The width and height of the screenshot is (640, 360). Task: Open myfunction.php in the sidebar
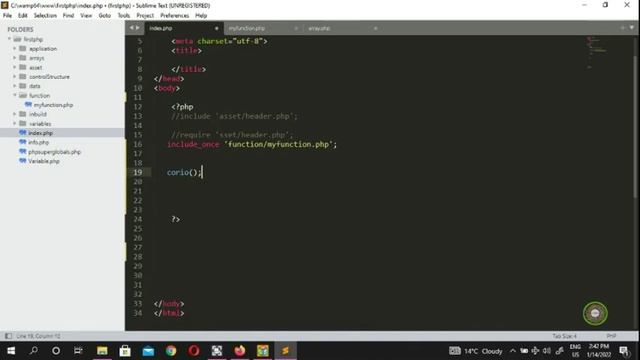tap(53, 105)
